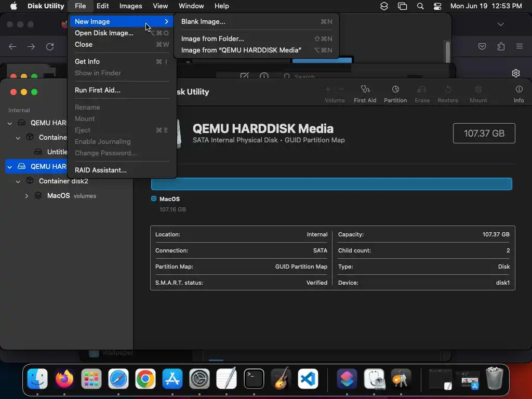Click the Erase toolbar icon
The height and width of the screenshot is (399, 532).
[422, 89]
